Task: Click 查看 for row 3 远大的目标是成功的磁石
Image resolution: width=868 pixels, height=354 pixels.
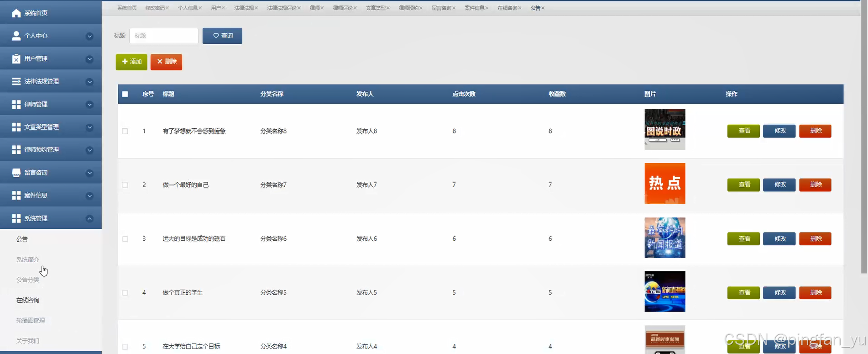Action: click(743, 239)
